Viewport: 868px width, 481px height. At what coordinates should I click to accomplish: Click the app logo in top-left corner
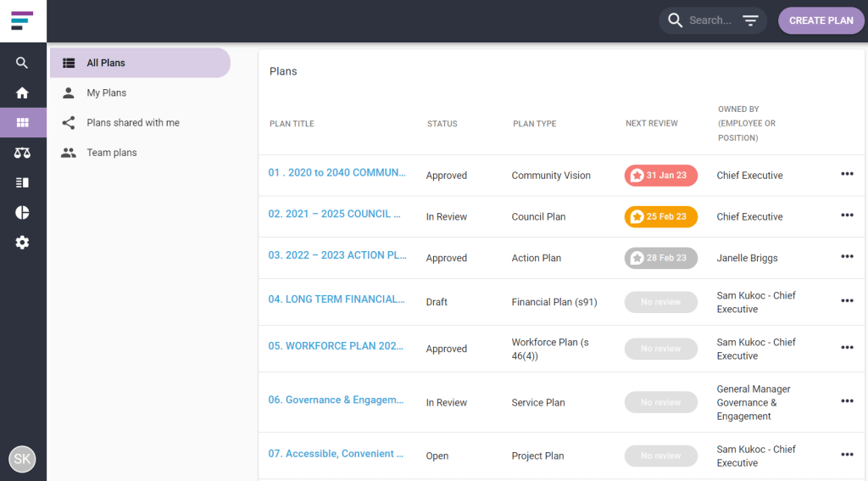point(22,20)
